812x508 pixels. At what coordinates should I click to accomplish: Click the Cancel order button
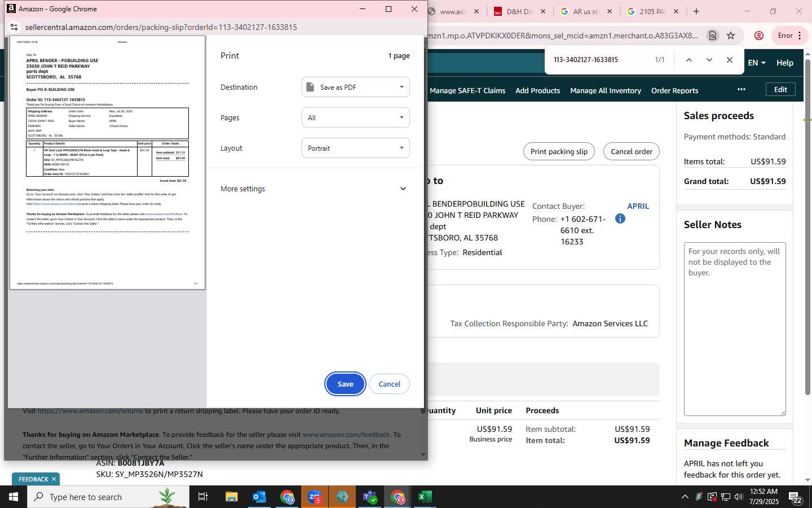point(632,151)
